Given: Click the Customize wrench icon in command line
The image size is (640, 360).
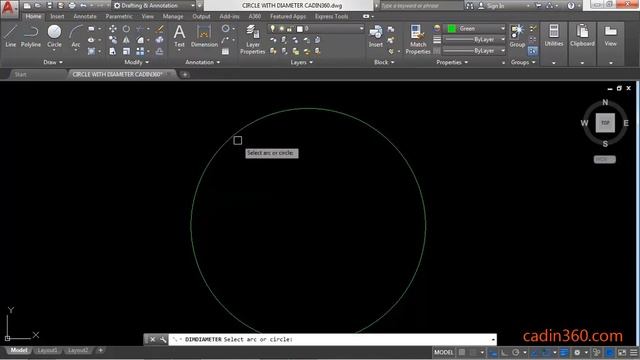Looking at the screenshot, I should point(162,340).
